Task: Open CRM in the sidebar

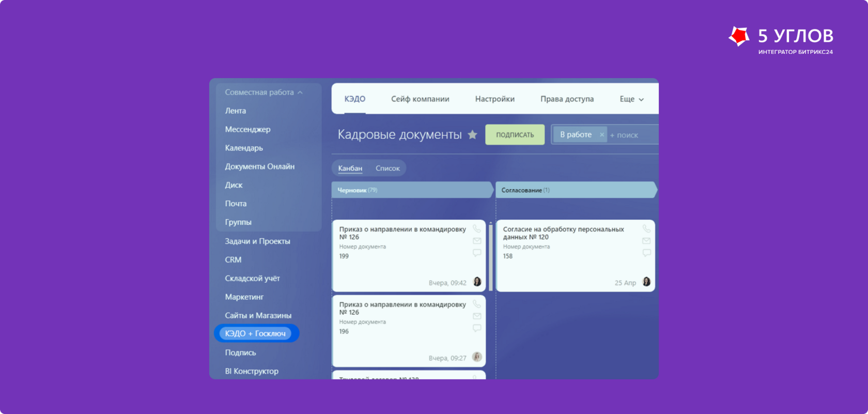Action: (x=233, y=259)
